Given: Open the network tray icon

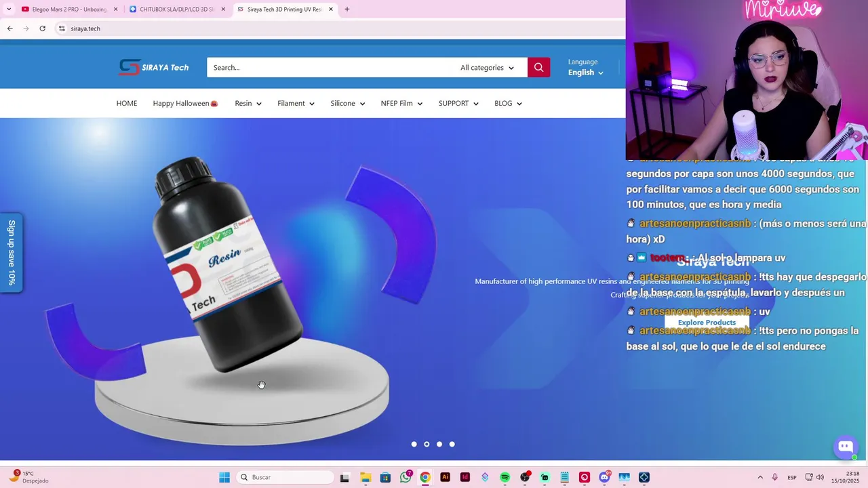Looking at the screenshot, I should (808, 477).
